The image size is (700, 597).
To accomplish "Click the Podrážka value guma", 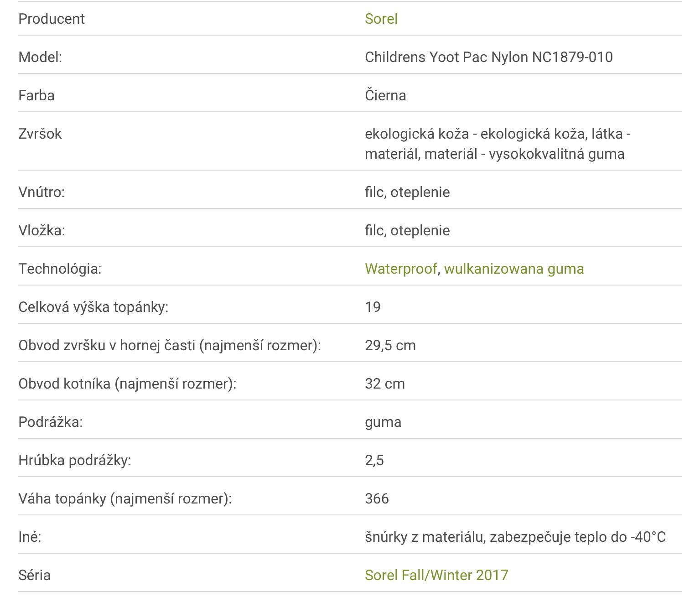I will click(x=383, y=422).
